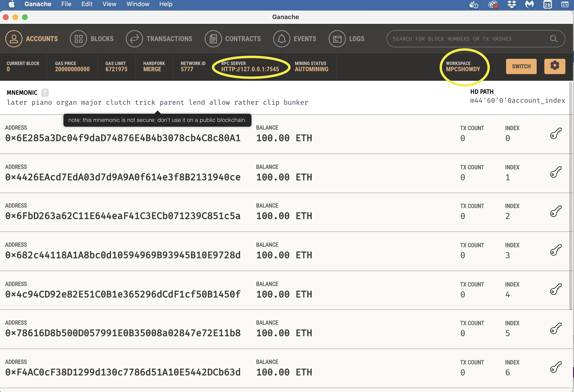
Task: Click search magnifier icon
Action: [x=553, y=39]
